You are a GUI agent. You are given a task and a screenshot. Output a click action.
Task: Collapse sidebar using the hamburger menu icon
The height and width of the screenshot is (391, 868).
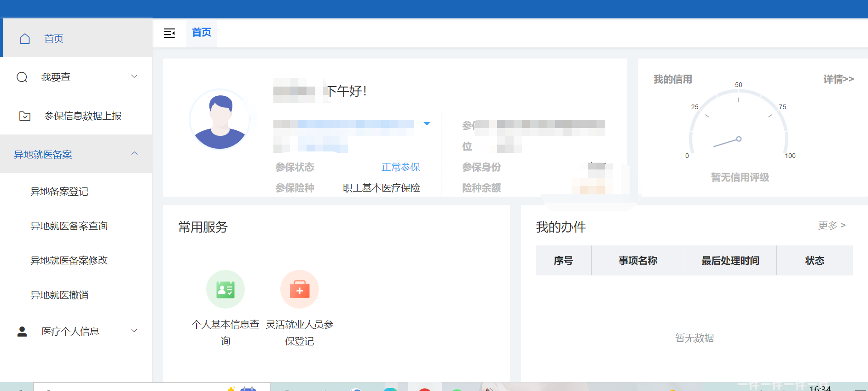(x=169, y=33)
